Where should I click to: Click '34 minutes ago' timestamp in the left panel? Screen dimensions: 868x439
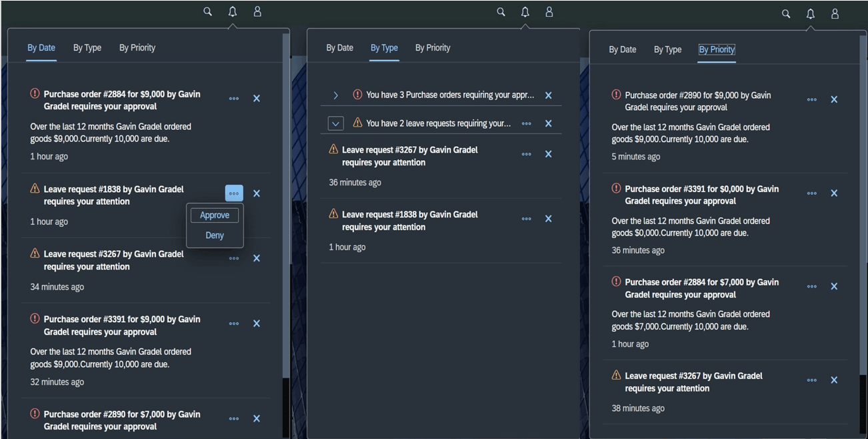tap(57, 287)
